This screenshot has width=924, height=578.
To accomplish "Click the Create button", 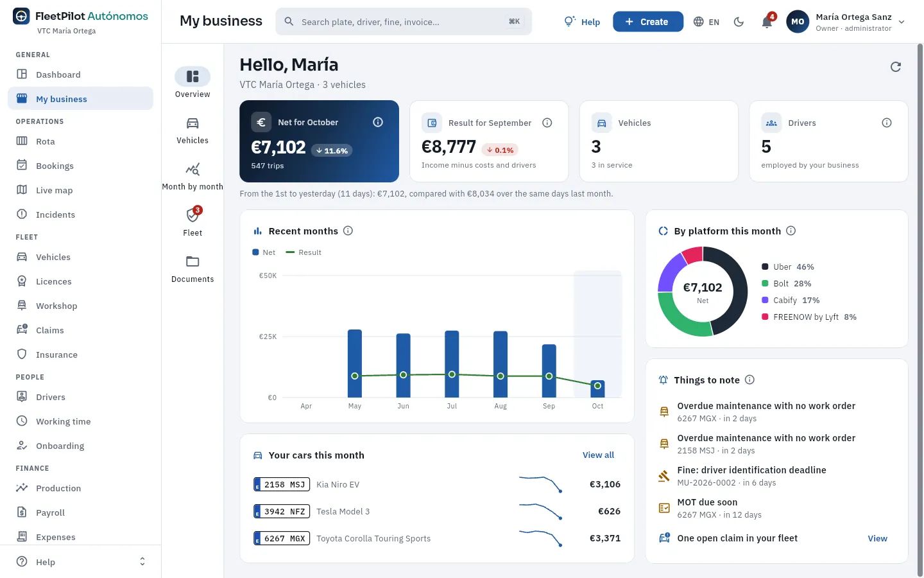I will pos(648,22).
